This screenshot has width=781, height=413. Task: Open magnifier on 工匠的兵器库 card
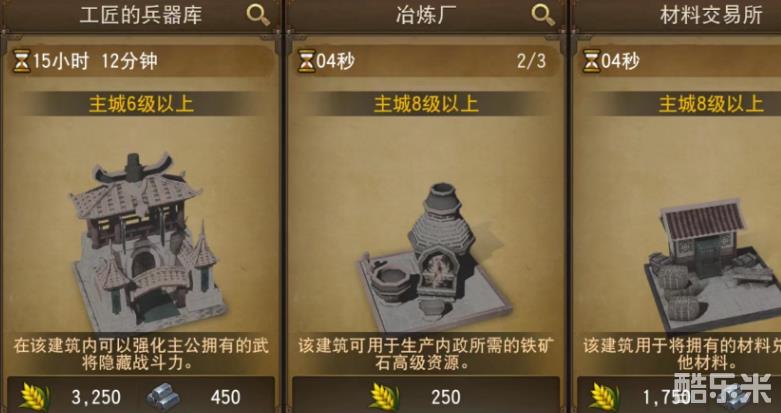(x=258, y=15)
